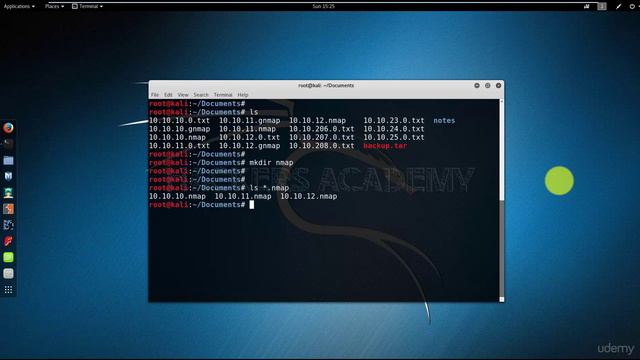Open the power system menu in the top bar
Screen dimensions: 640x360
[632, 6]
